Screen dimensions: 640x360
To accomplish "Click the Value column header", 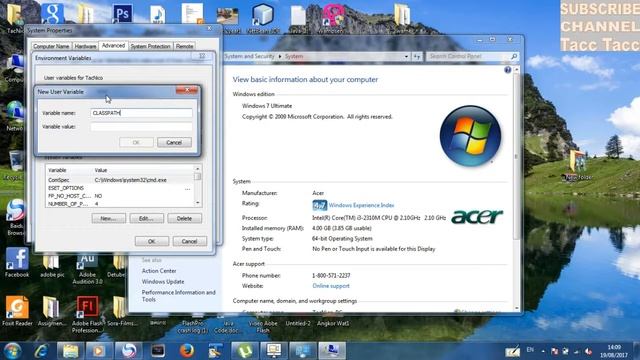I will [143, 170].
